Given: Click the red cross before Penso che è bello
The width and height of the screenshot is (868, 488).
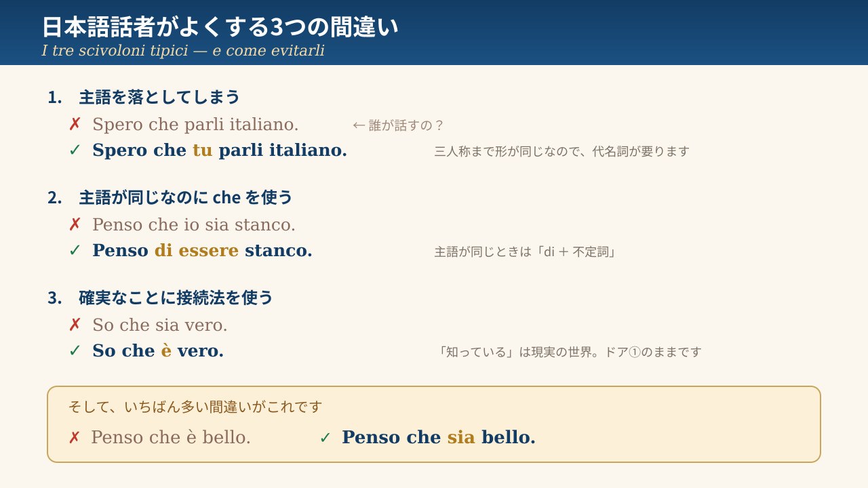Looking at the screenshot, I should click(74, 438).
